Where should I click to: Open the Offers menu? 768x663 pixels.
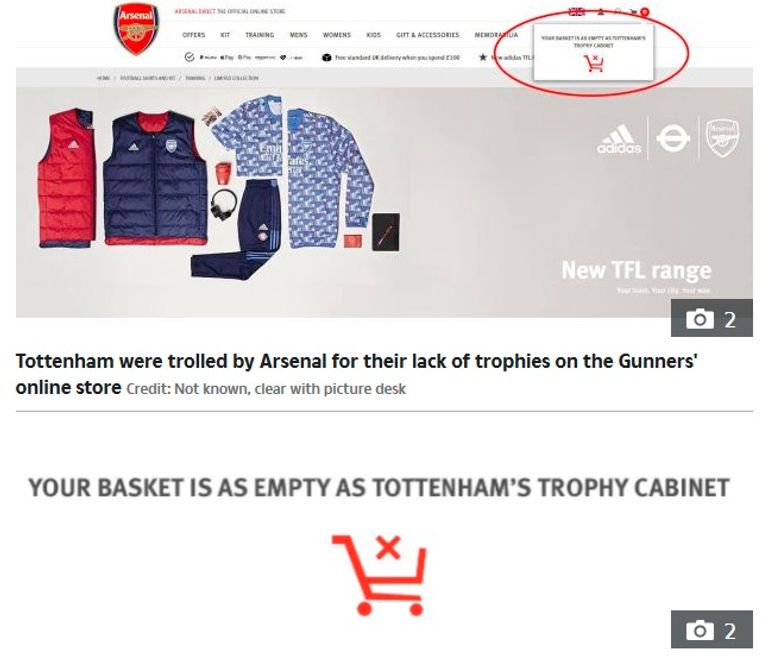point(193,35)
